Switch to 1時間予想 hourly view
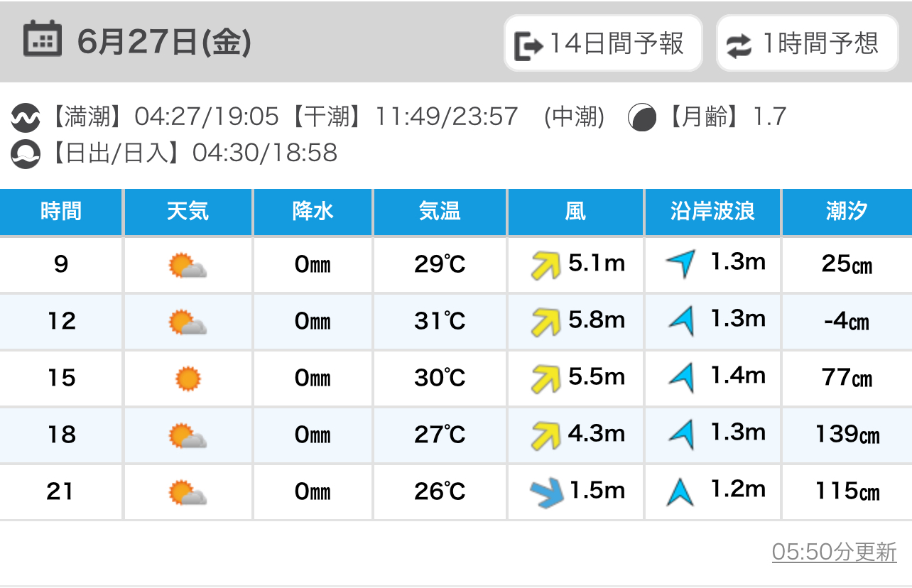 [x=807, y=43]
